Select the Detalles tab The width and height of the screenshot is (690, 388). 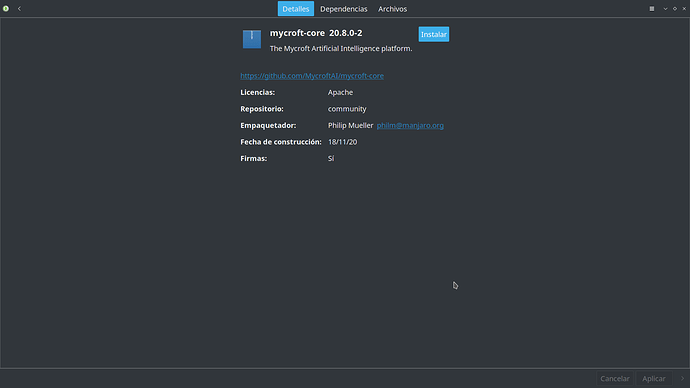tap(296, 9)
